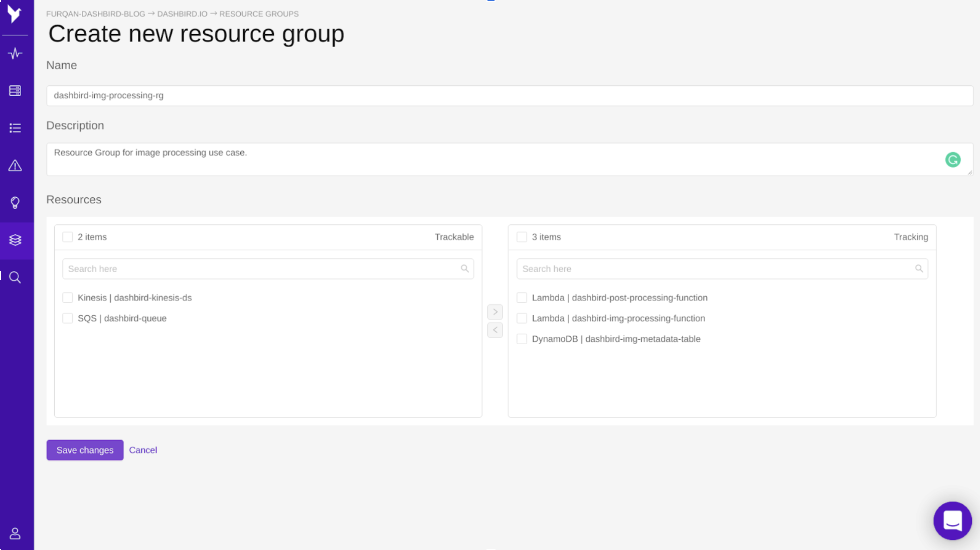Open the alerts warning triangle icon

point(15,166)
